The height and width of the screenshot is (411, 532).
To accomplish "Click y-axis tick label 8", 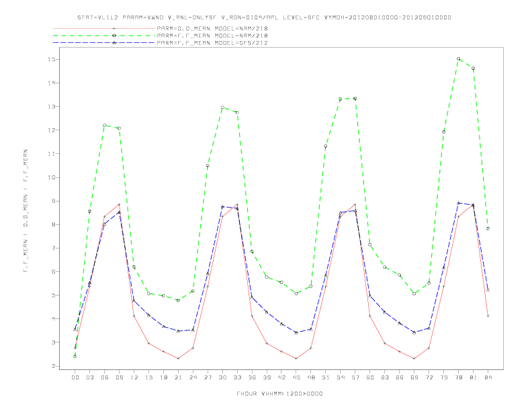I will pos(54,224).
